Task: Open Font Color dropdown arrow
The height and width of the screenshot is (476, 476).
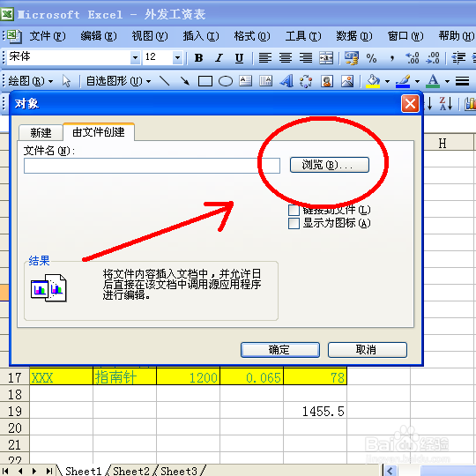Action: pos(447,81)
